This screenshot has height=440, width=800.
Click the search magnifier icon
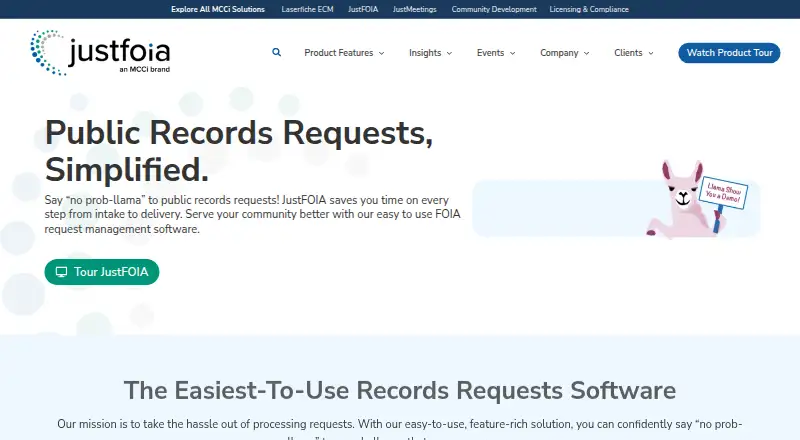click(x=277, y=52)
